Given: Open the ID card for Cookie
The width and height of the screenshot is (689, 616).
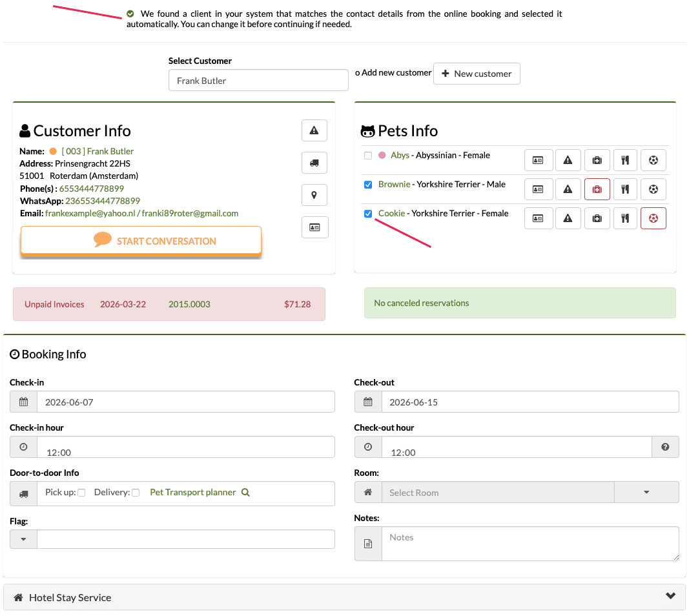Looking at the screenshot, I should point(539,218).
